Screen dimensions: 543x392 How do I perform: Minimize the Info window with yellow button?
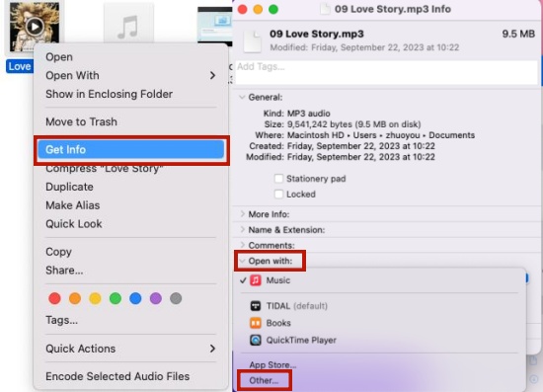pyautogui.click(x=258, y=9)
